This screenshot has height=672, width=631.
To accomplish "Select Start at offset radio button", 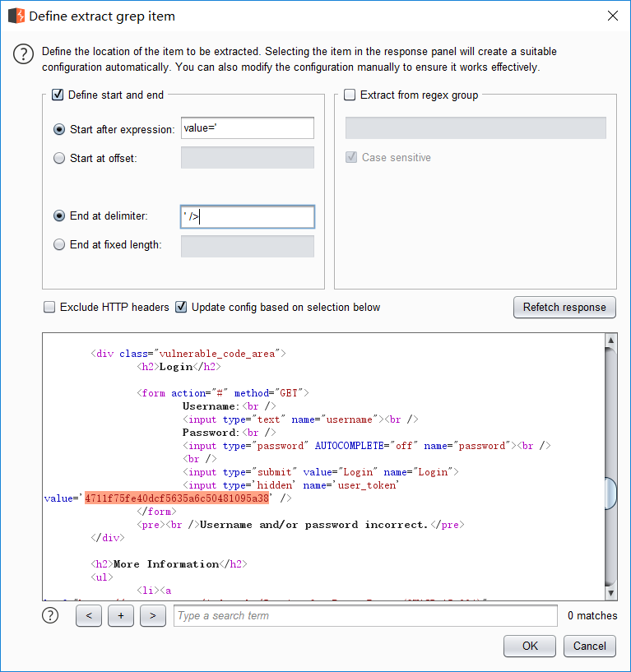I will [x=59, y=158].
